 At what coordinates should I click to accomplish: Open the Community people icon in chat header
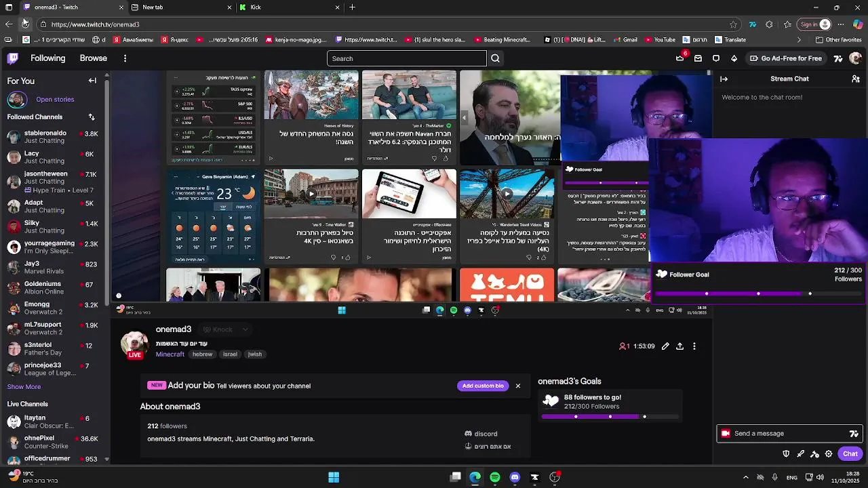click(x=856, y=79)
